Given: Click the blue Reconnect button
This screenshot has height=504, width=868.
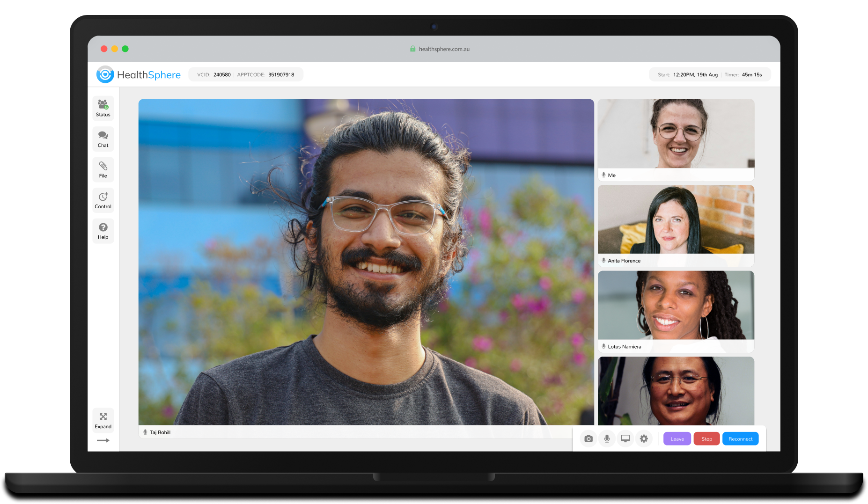Looking at the screenshot, I should coord(740,439).
